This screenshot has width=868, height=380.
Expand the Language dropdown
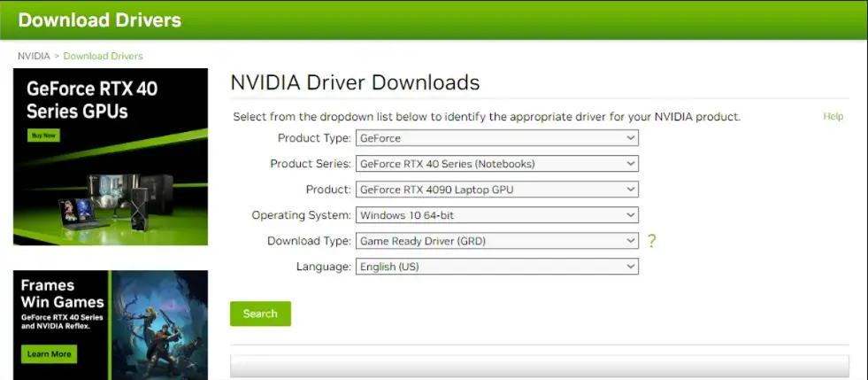pyautogui.click(x=497, y=267)
